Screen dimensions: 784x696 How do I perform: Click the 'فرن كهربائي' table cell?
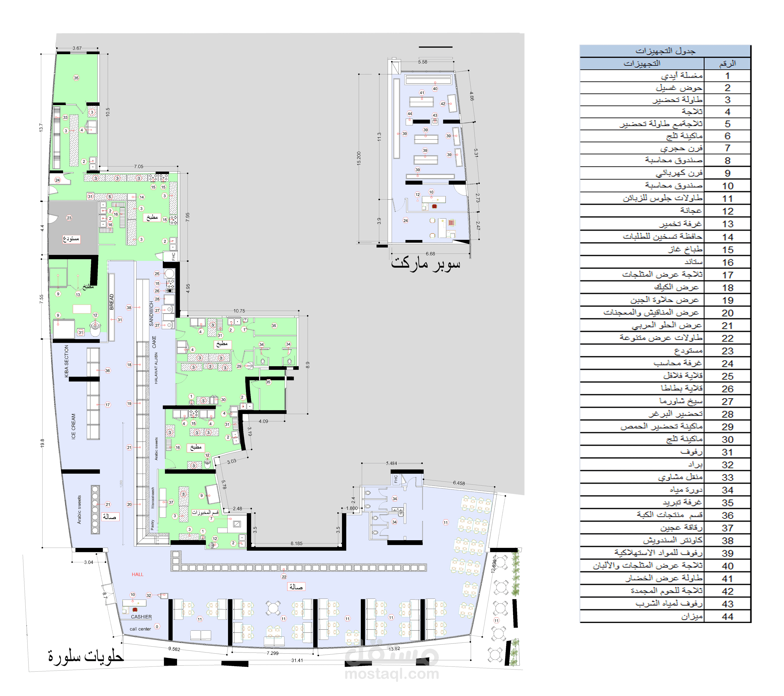679,173
